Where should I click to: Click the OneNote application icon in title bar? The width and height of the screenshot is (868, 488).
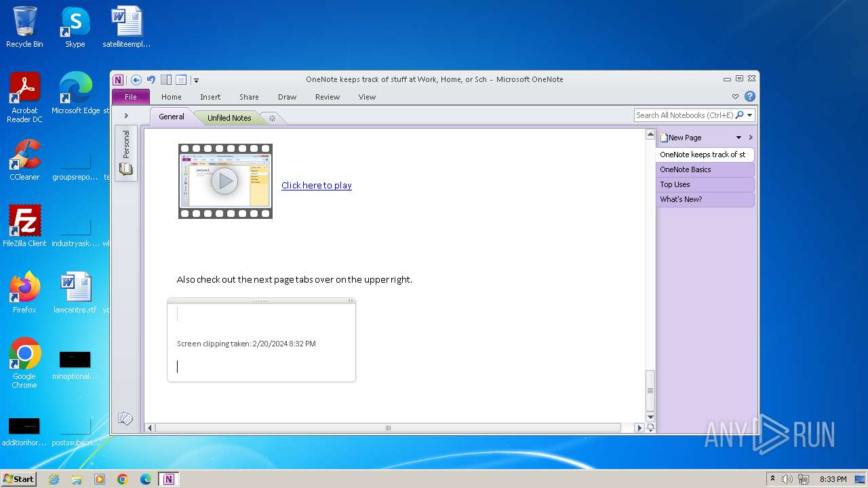pos(119,79)
